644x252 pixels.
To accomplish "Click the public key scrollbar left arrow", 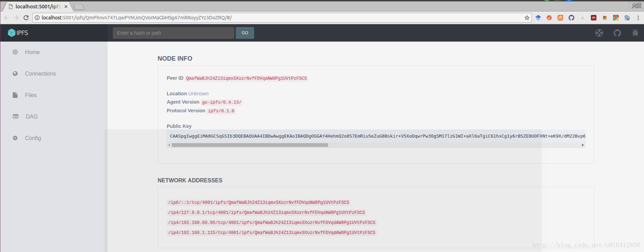I will pos(169,145).
